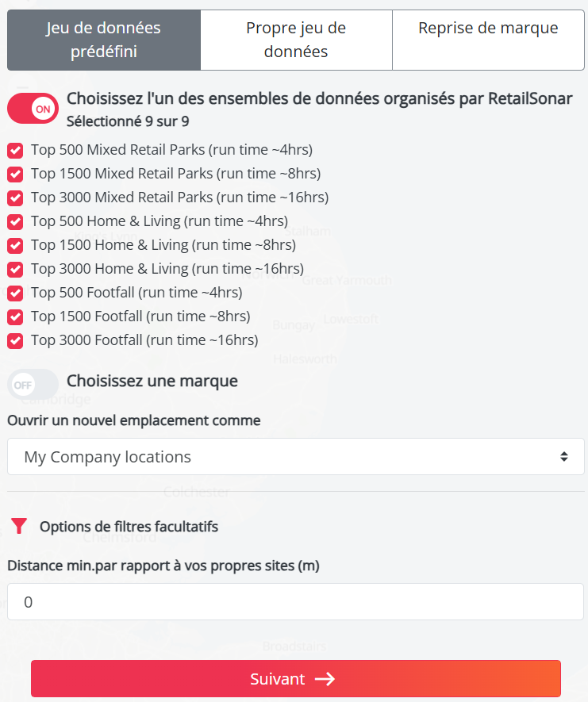Click the minimum distance input field
Viewport: 588px width, 702px height.
(x=295, y=602)
